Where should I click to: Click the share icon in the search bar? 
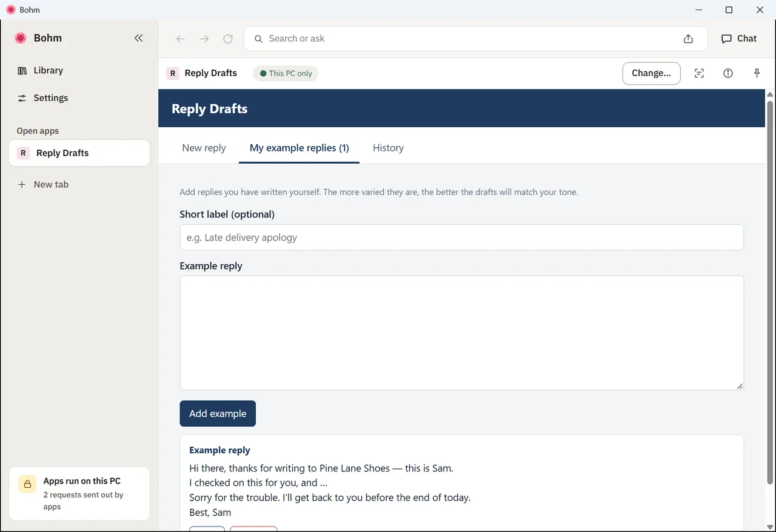point(688,39)
